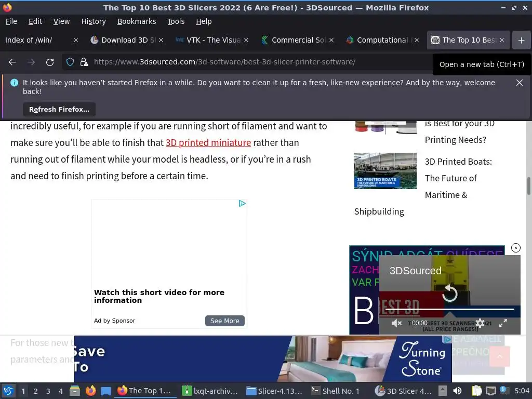This screenshot has width=532, height=399.
Task: Seek on the video progress bar
Action: 449,309
